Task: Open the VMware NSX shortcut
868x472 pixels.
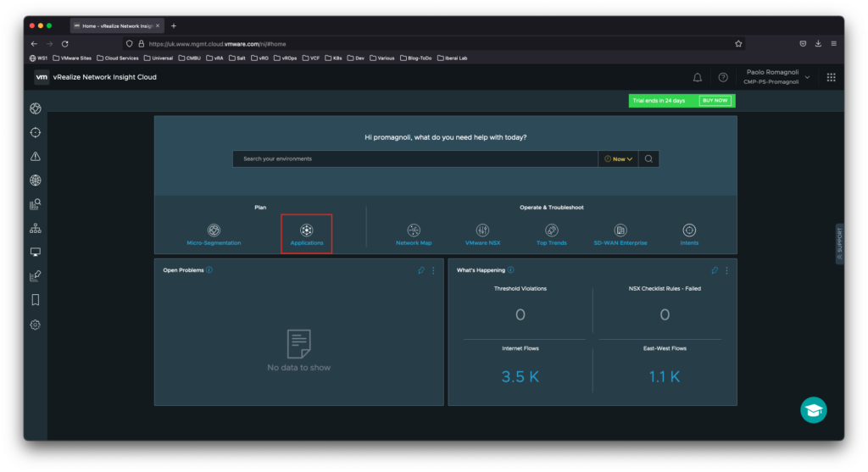Action: (x=482, y=235)
